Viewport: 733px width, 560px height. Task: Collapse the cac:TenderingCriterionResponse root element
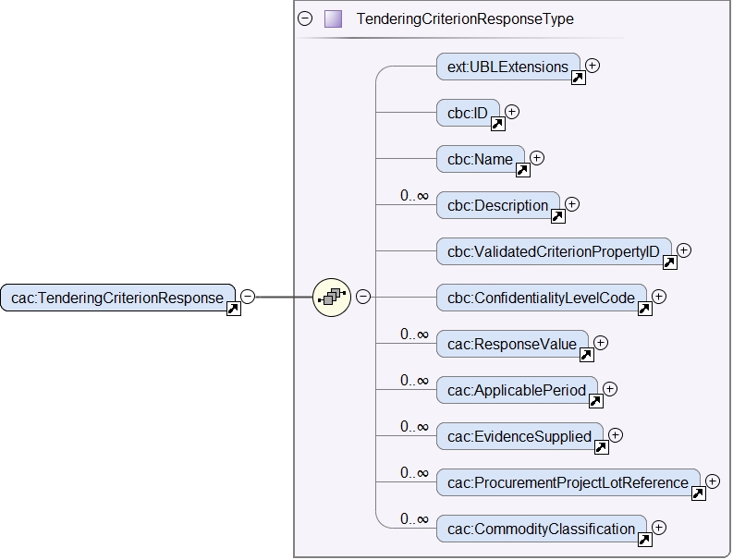248,297
